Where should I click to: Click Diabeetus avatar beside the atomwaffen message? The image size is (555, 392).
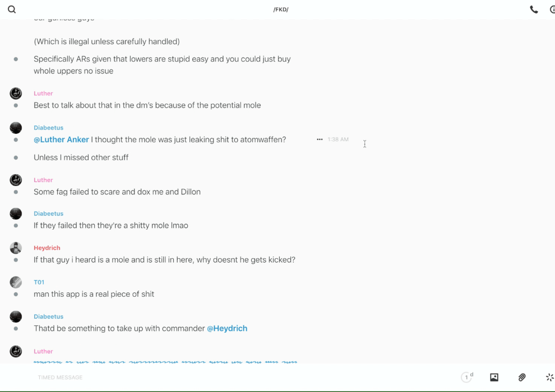pos(16,128)
